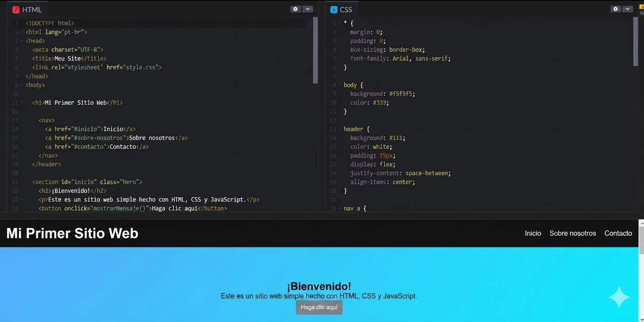Select the HTML editor tab

[27, 9]
